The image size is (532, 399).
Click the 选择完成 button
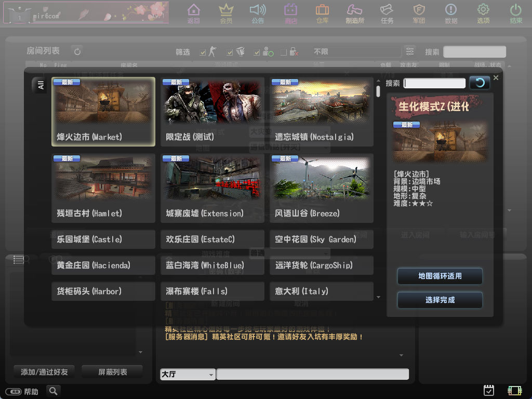click(x=440, y=300)
